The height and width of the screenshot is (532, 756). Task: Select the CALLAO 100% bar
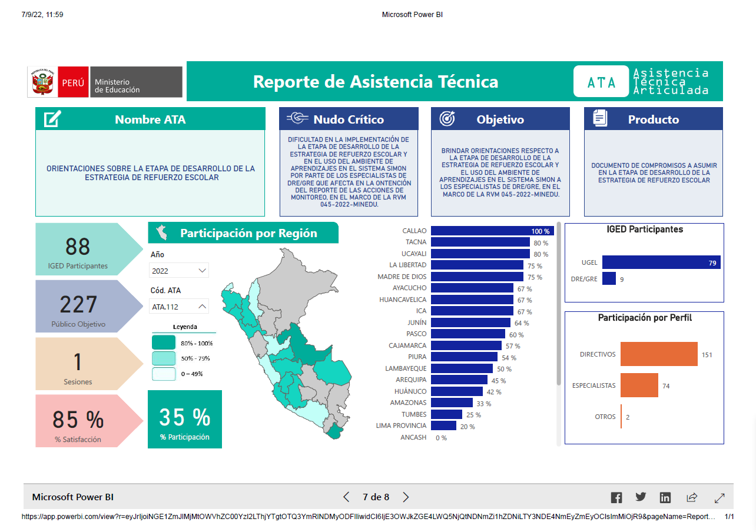492,231
